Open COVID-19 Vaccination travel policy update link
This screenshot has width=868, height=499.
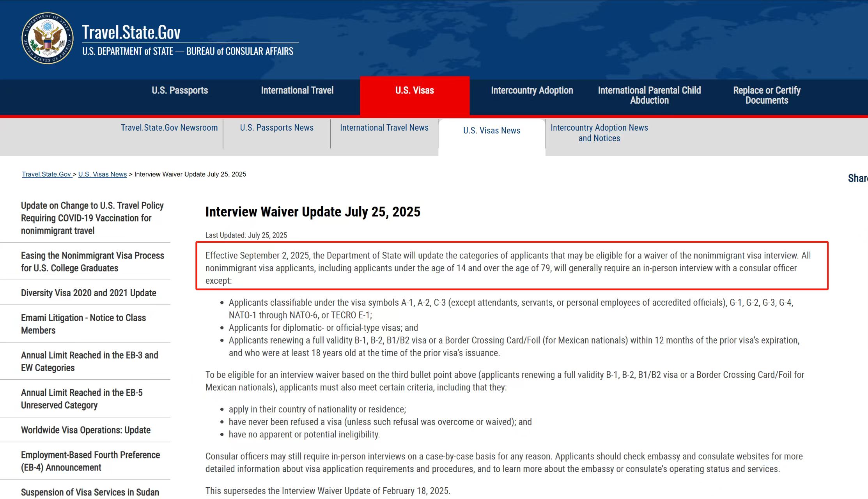click(92, 218)
